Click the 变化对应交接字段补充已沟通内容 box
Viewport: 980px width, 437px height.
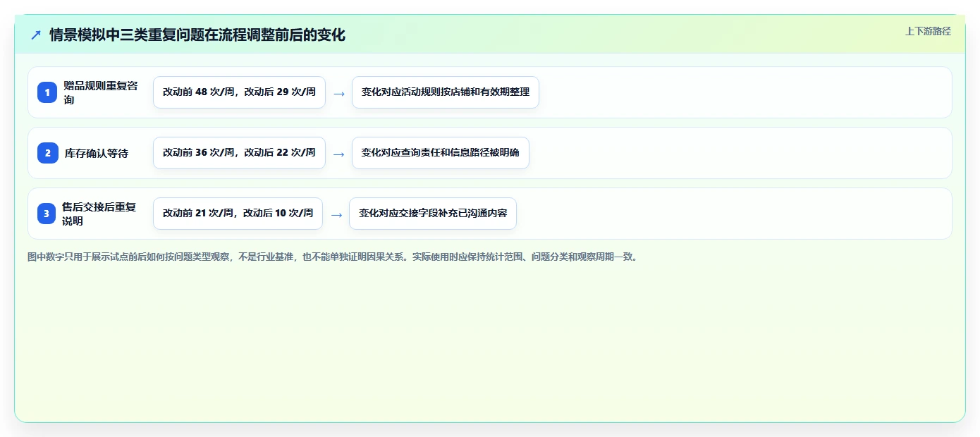click(x=433, y=214)
